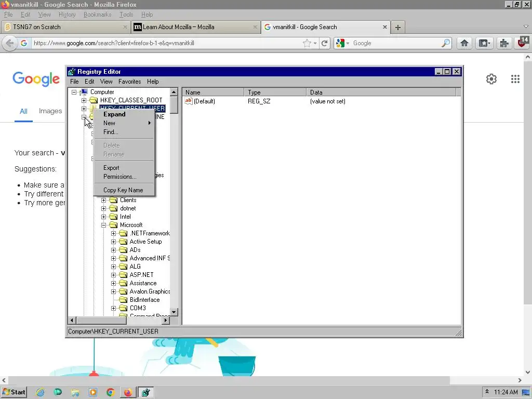Click the HKEY_CLASSES_ROOT folder icon
Image resolution: width=532 pixels, height=399 pixels.
click(94, 100)
